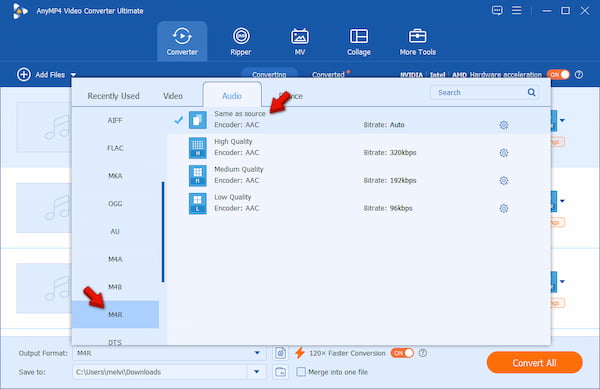Expand second file's format dropdown arrow
600x389 pixels.
click(x=562, y=201)
